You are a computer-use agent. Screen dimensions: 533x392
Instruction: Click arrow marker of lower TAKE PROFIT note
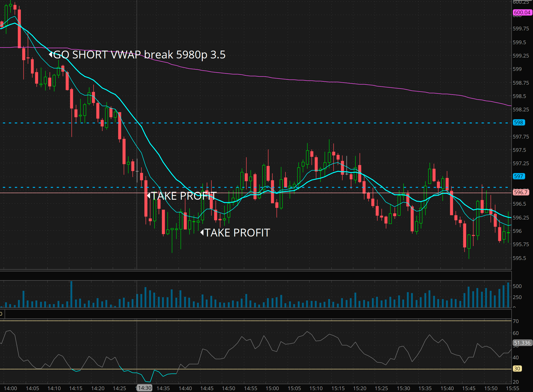202,232
